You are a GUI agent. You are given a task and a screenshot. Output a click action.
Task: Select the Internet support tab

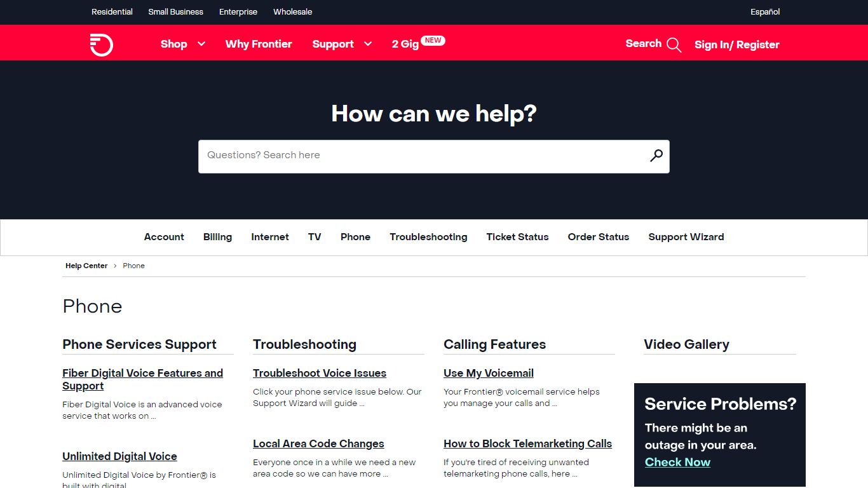(x=270, y=237)
